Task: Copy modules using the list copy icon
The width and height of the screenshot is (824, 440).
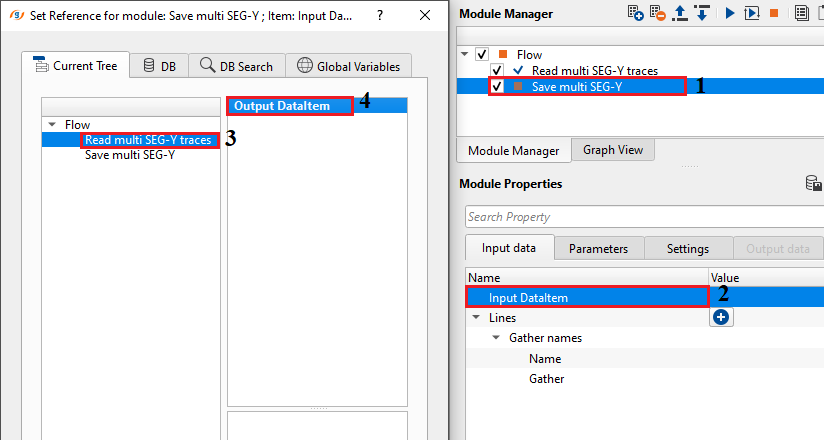Action: pos(801,13)
